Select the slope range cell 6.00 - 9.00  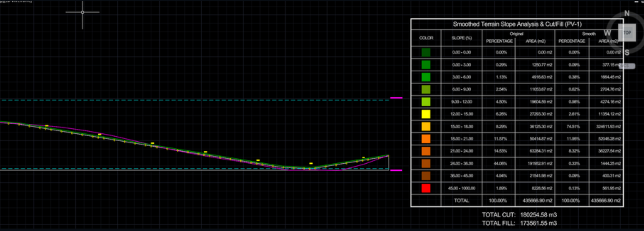[x=461, y=89]
